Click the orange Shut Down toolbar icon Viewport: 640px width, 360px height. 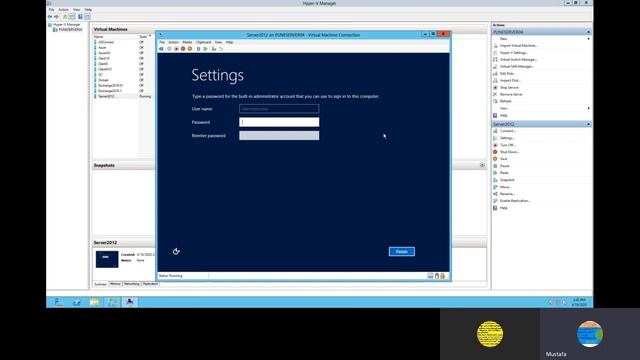[x=183, y=49]
